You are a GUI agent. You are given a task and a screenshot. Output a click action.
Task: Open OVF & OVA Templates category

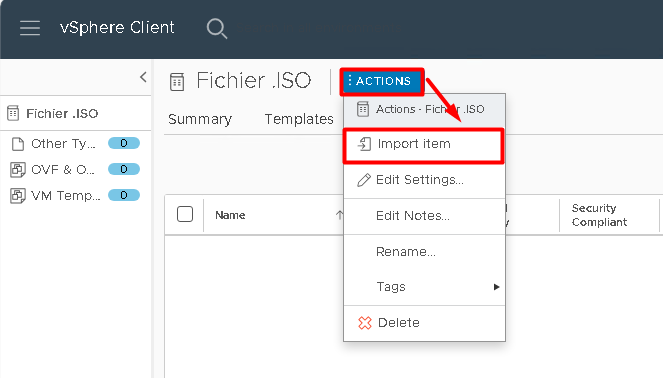tap(63, 170)
